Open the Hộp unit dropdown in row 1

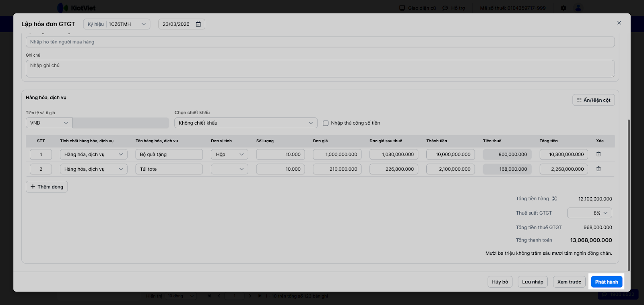tap(229, 154)
